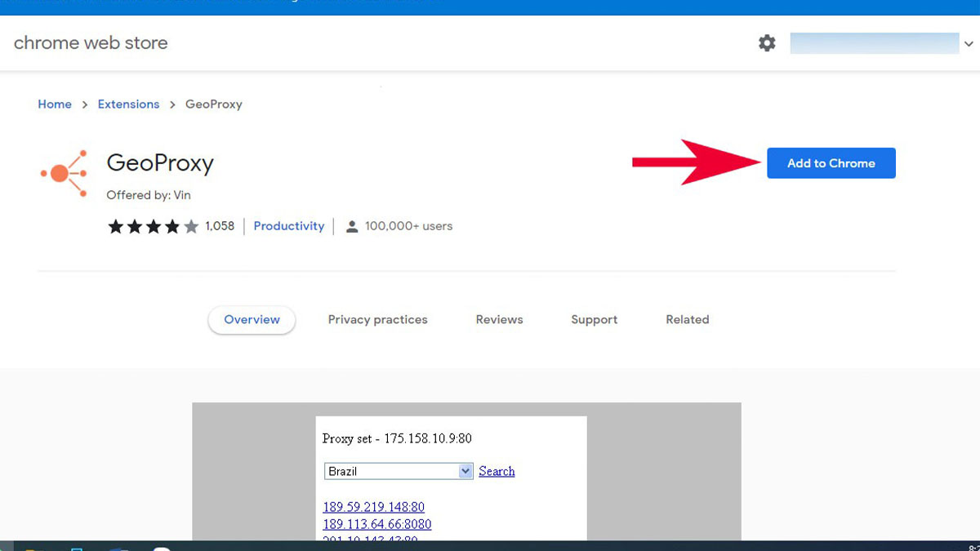Viewport: 980px width, 551px height.
Task: Expand the account dropdown arrow
Action: pyautogui.click(x=969, y=44)
